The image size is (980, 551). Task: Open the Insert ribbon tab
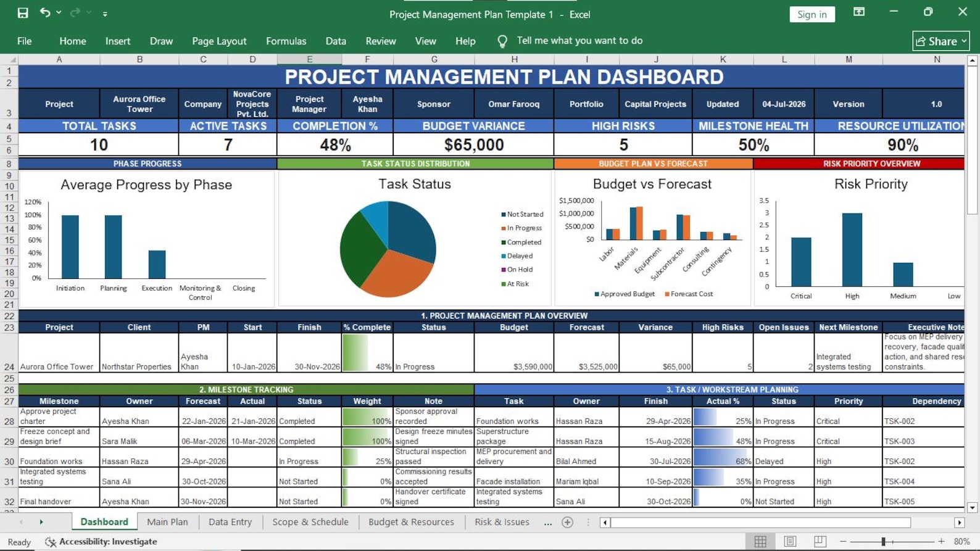tap(118, 41)
